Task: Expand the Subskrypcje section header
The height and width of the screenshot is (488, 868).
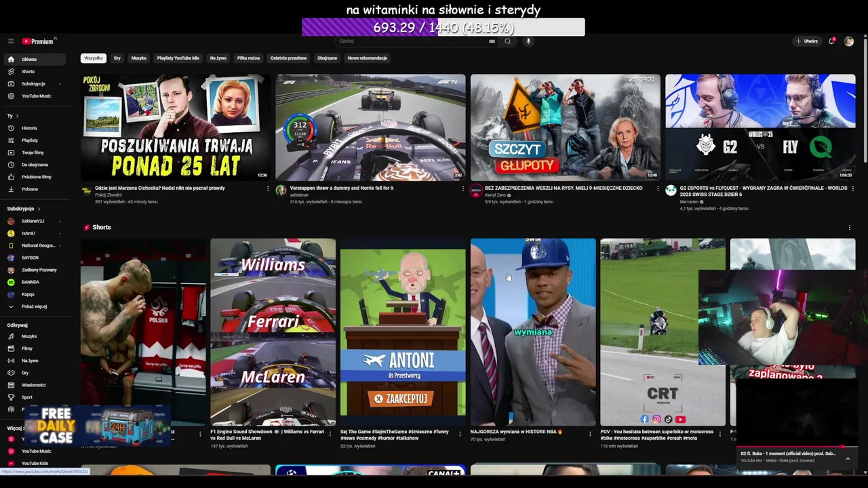Action: coord(24,209)
